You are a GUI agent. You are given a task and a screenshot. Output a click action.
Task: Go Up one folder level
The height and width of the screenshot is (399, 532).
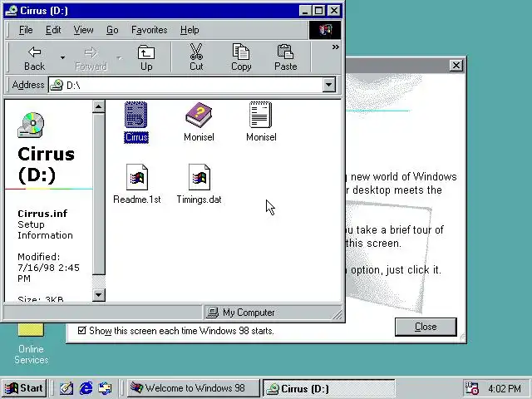(146, 57)
